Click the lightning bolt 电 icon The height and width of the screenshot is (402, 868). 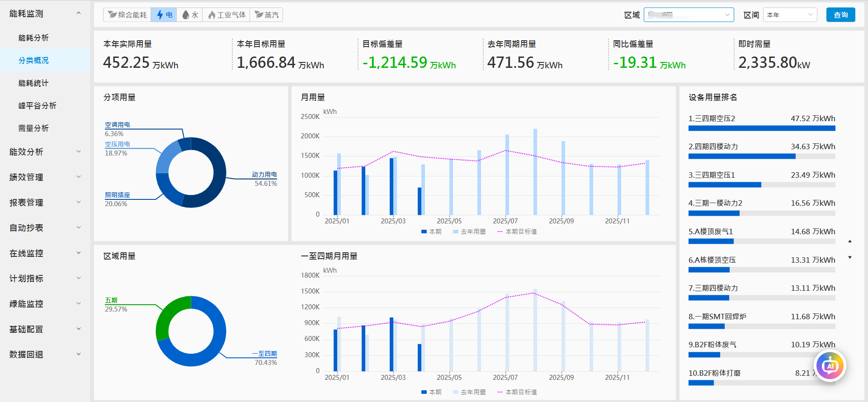pyautogui.click(x=160, y=15)
